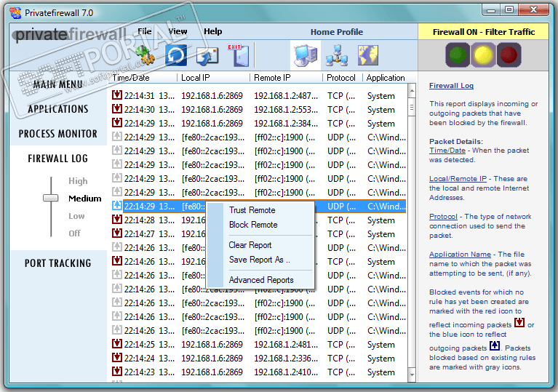Open the Help menu
Screen dimensions: 558x392
click(x=213, y=31)
